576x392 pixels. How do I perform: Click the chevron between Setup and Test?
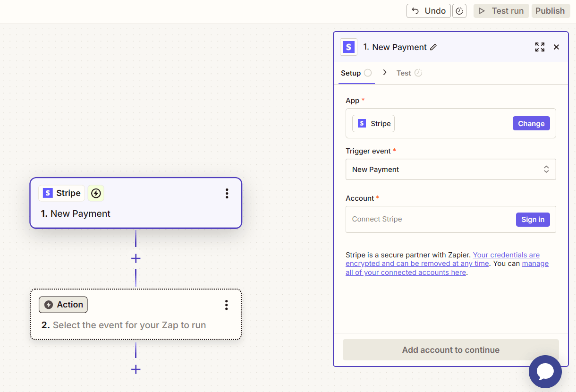tap(385, 73)
